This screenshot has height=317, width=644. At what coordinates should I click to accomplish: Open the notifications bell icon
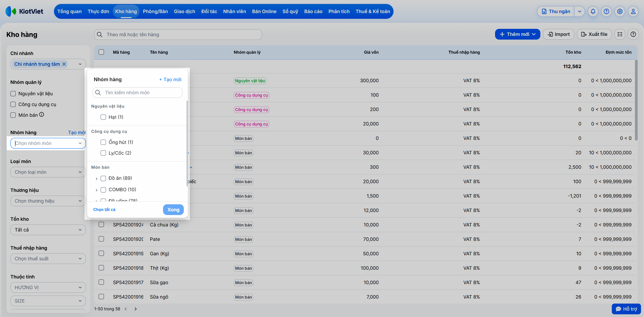(x=593, y=11)
